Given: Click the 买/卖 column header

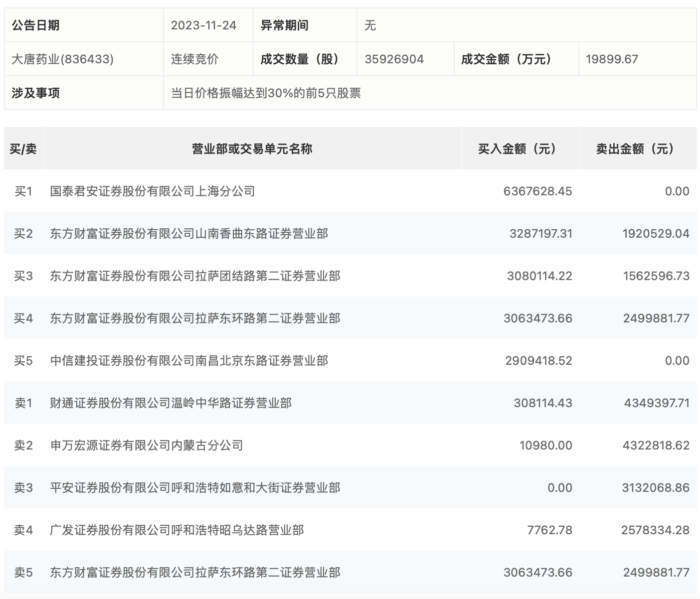Looking at the screenshot, I should coord(23,149).
